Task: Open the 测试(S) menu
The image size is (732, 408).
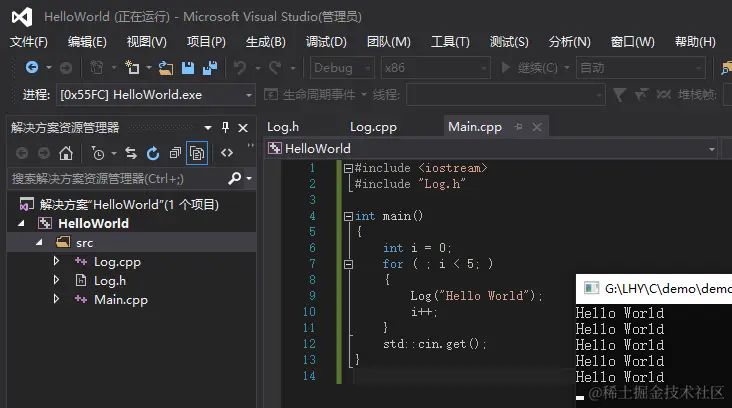Action: 509,42
